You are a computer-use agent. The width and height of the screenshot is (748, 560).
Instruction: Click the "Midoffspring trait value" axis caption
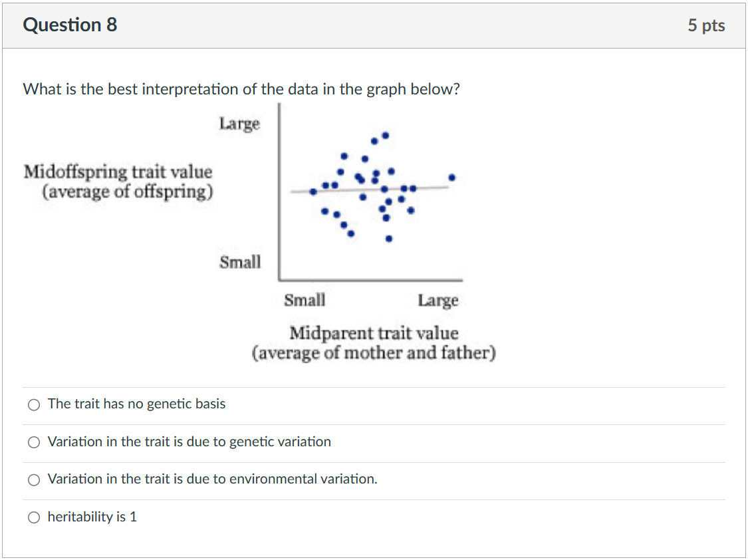click(118, 172)
